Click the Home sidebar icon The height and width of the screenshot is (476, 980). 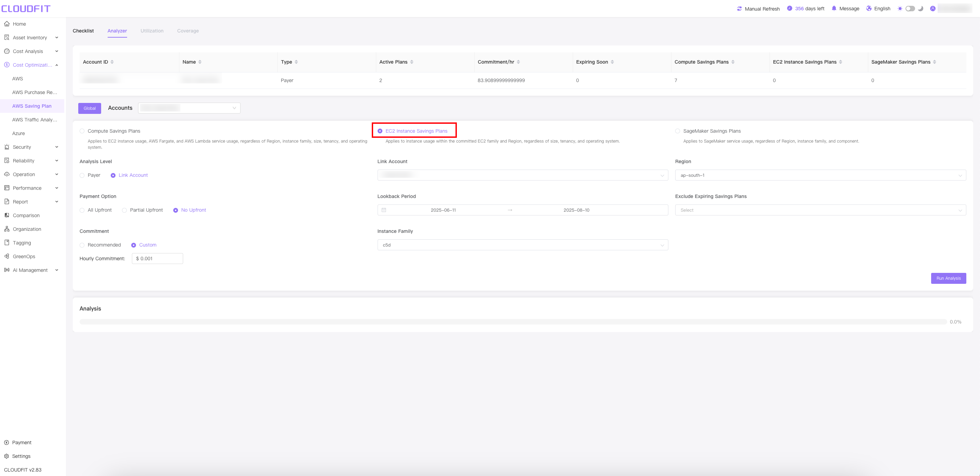(7, 24)
